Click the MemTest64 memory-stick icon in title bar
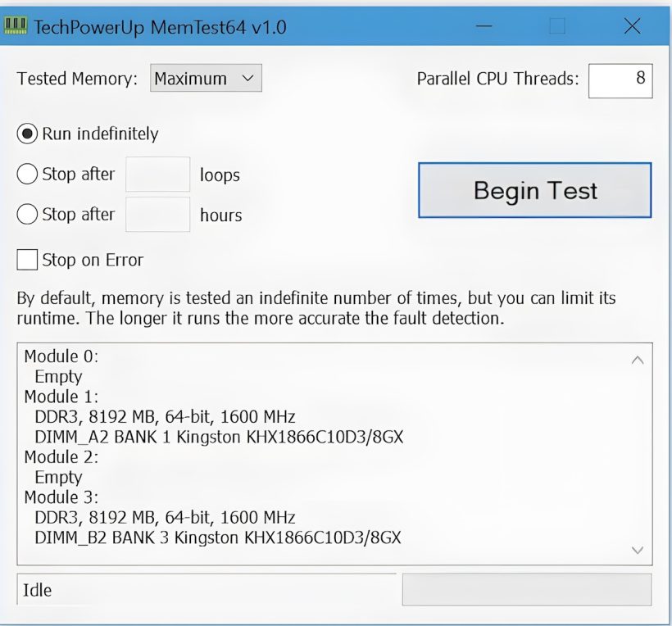Viewport: 672px width, 626px height. [x=17, y=25]
